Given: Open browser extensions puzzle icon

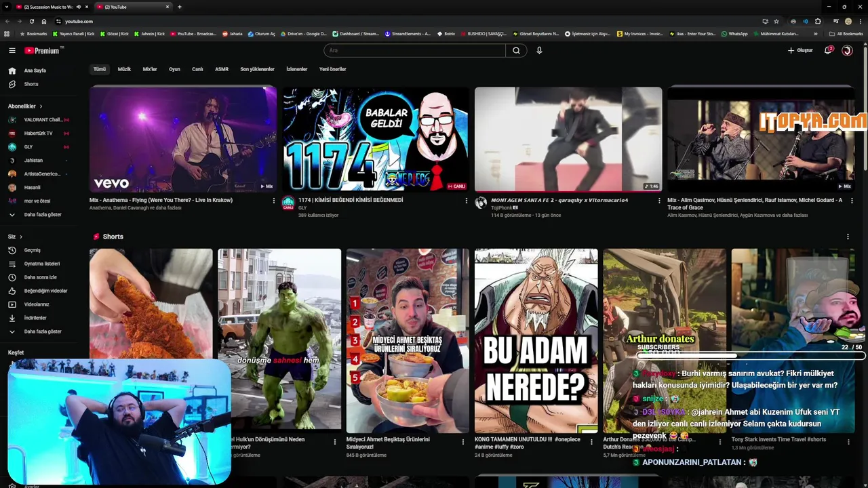Looking at the screenshot, I should click(x=818, y=21).
